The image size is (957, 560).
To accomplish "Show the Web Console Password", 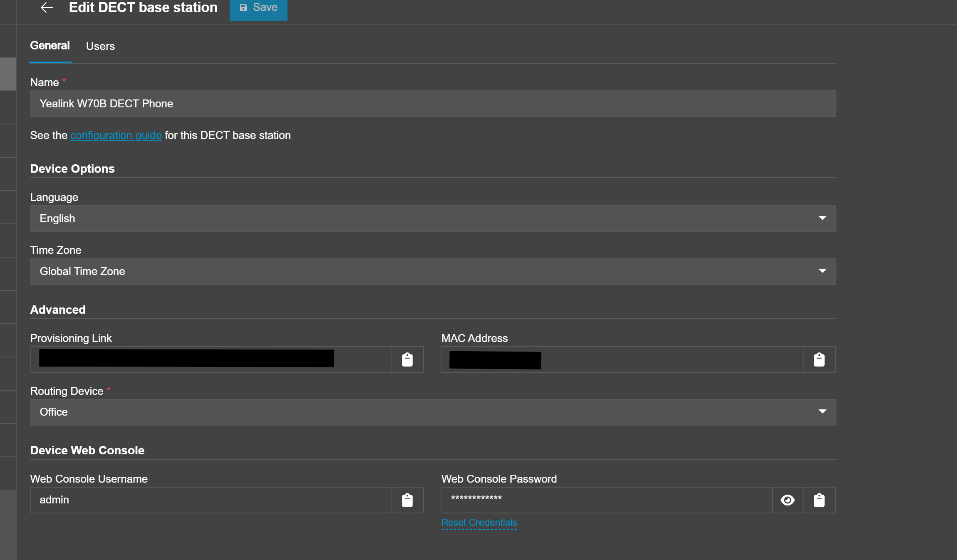I will [787, 500].
